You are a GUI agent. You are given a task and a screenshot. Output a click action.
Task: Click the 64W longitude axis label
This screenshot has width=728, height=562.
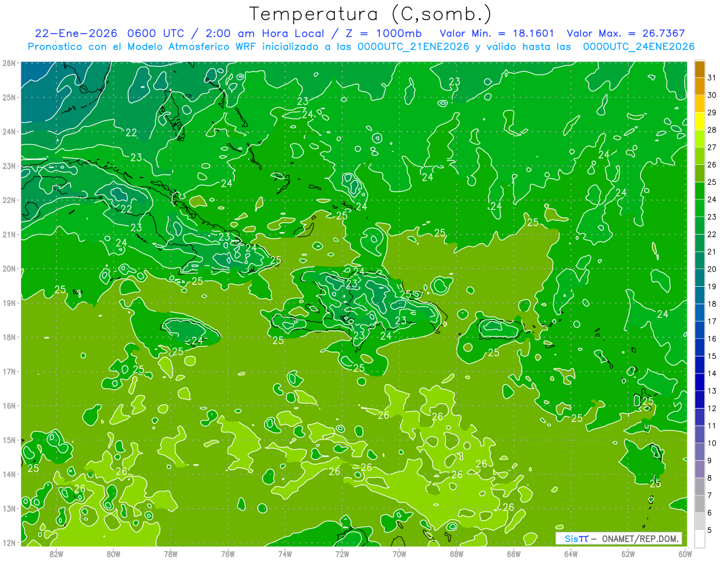click(x=571, y=554)
